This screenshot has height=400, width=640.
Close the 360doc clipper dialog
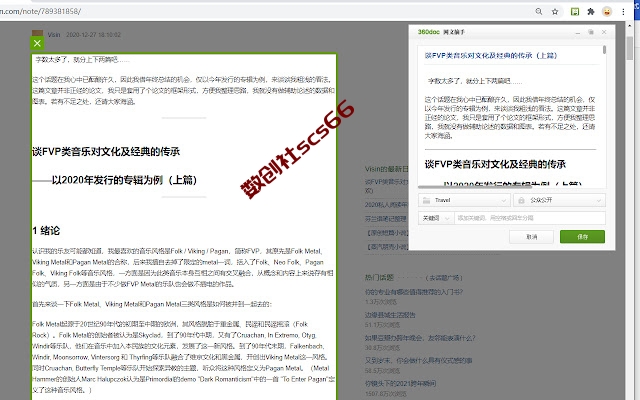(604, 32)
